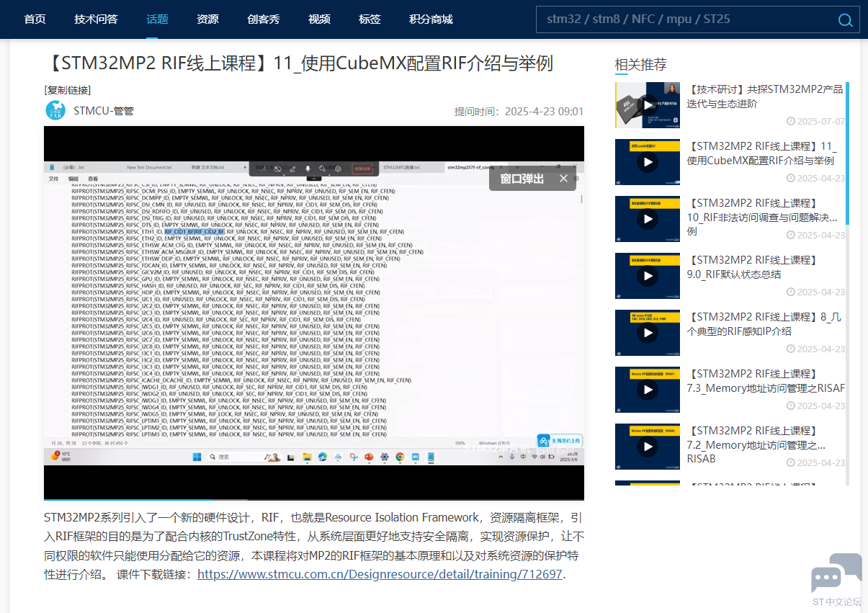
Task: Click the 2025-07-07 date under 技术研讨
Action: (816, 121)
